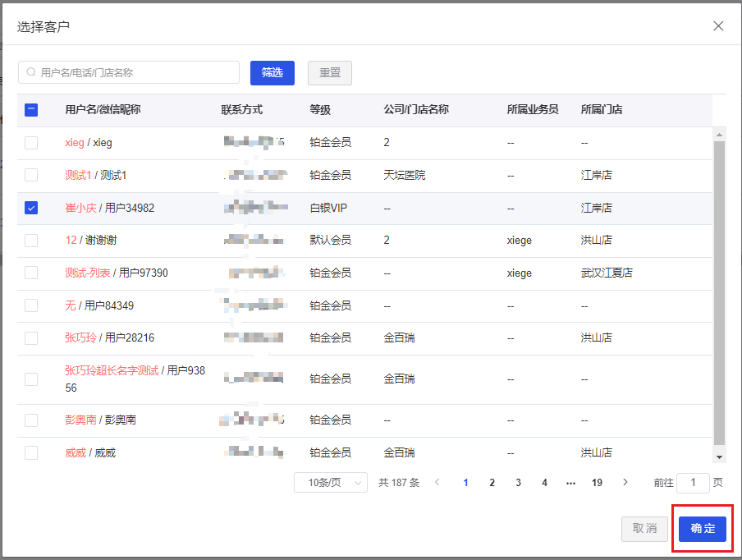Go to page 19
Image resolution: width=742 pixels, height=560 pixels.
[597, 483]
